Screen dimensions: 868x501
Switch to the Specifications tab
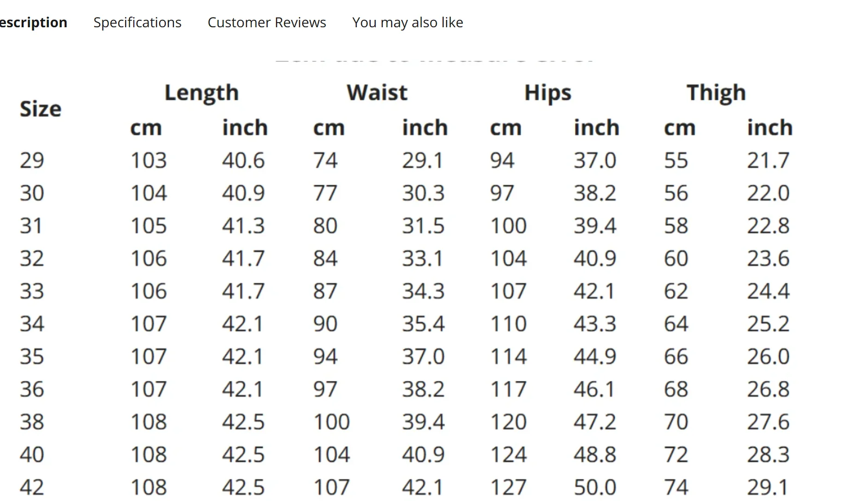click(x=137, y=22)
